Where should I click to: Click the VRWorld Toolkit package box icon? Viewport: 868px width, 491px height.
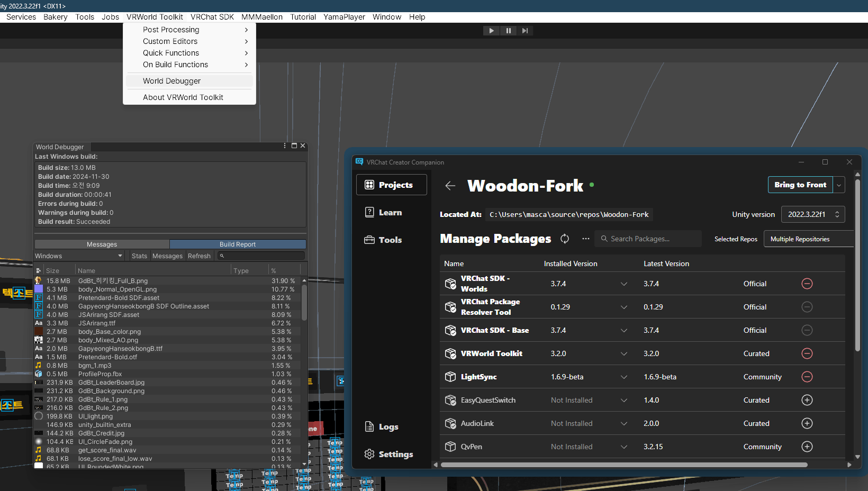tap(450, 353)
